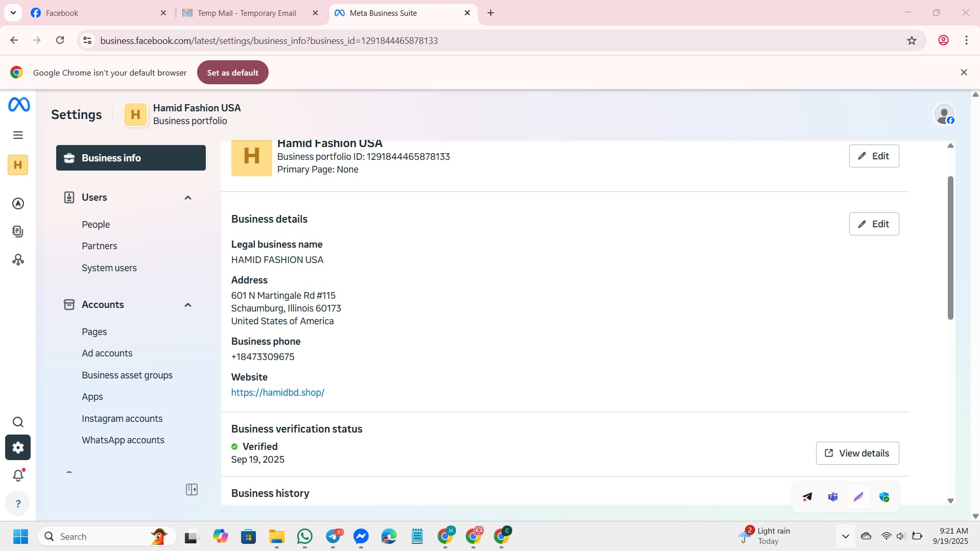Open People under Users
The height and width of the screenshot is (551, 980).
(x=96, y=225)
